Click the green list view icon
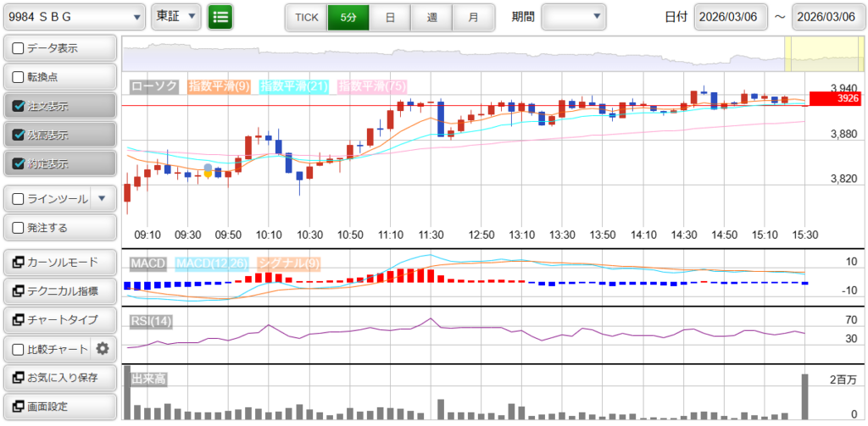This screenshot has height=426, width=868. click(220, 16)
